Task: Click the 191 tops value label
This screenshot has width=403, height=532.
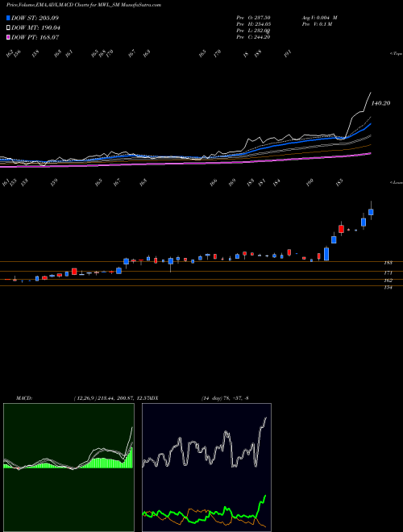Action: [x=288, y=54]
